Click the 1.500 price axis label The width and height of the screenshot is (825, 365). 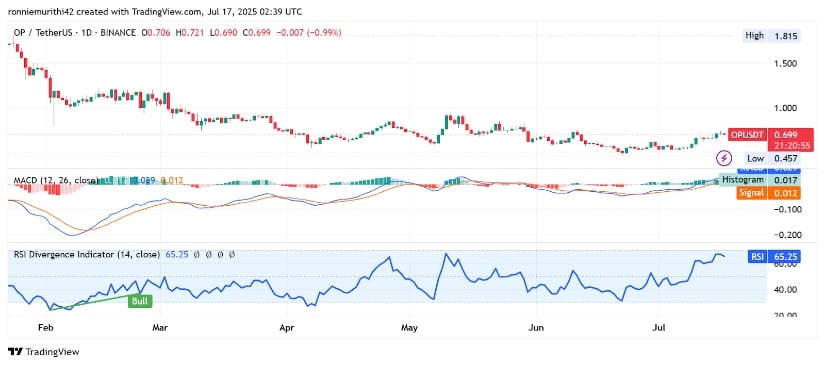[786, 63]
